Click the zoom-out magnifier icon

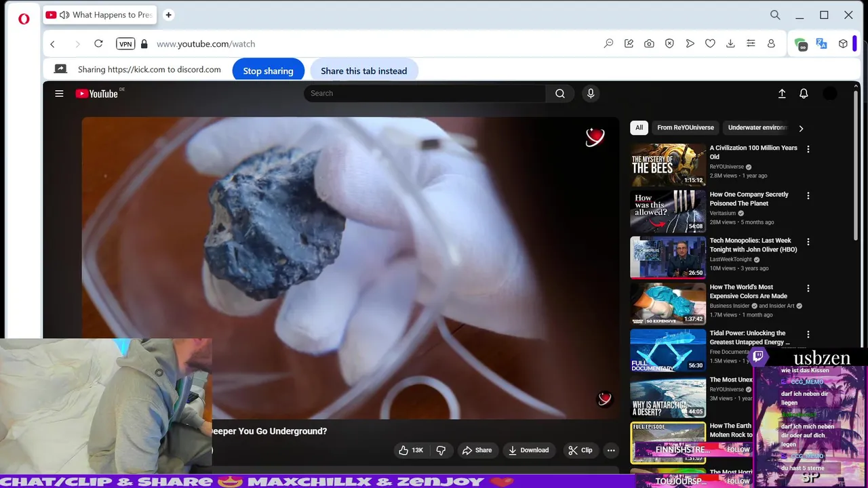[x=608, y=43]
